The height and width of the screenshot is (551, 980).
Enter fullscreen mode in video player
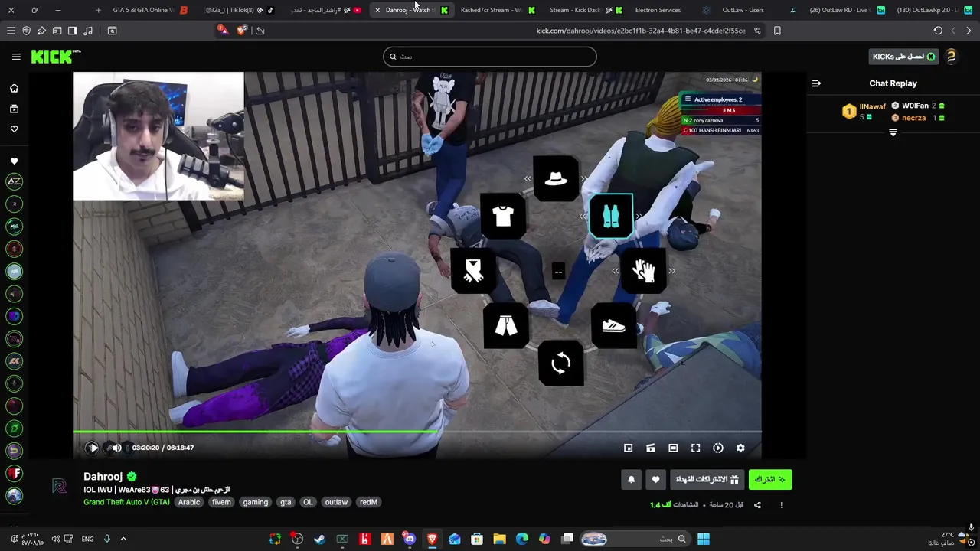695,448
